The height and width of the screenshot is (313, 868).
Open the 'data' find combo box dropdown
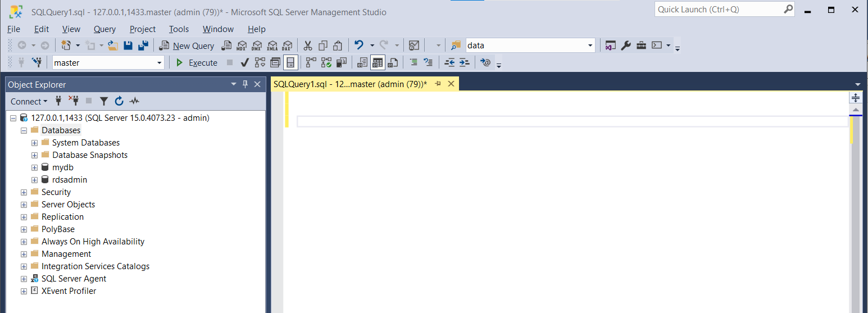590,46
